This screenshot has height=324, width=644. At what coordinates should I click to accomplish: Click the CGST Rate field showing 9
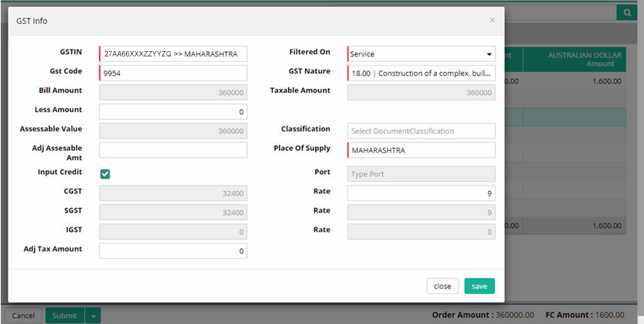[x=422, y=193]
